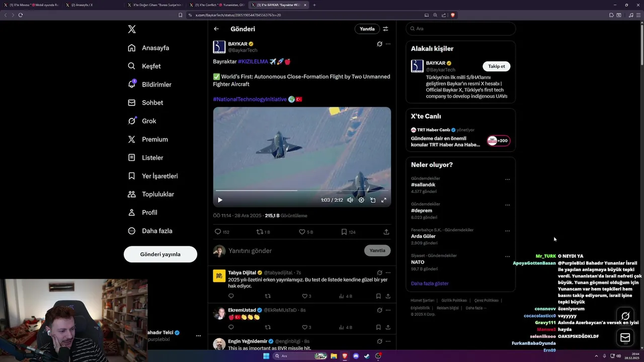This screenshot has height=362, width=644.
Task: Enter video fullscreen mode
Action: [x=384, y=200]
